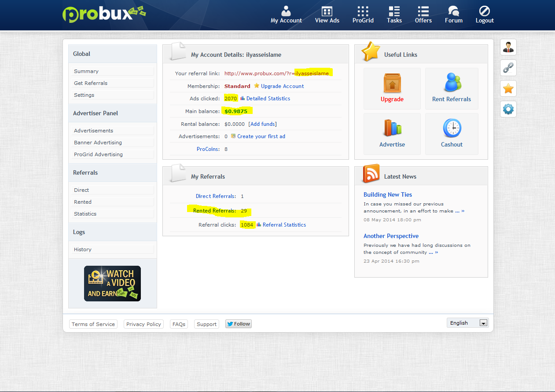Read the Another Perspective news article

tap(391, 236)
